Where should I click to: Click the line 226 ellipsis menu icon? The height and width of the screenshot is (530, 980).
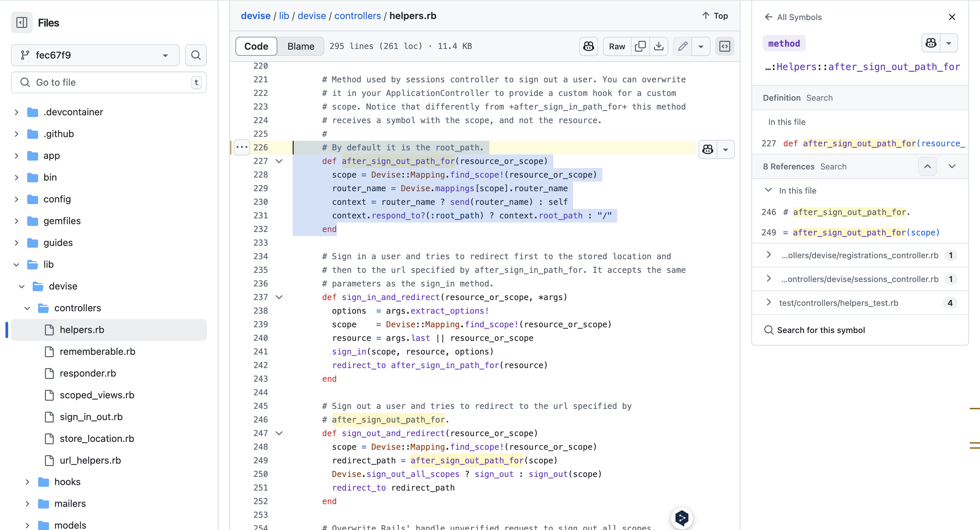[242, 147]
